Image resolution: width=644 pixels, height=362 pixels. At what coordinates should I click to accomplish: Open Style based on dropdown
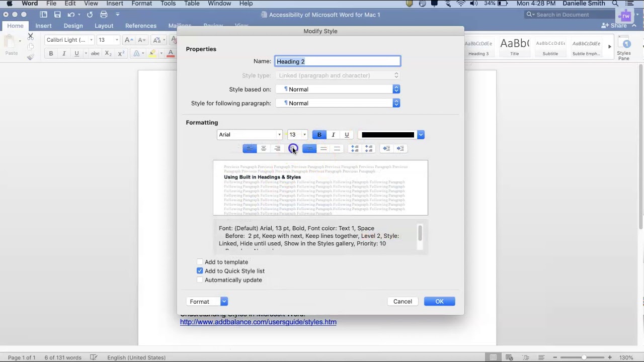coord(338,89)
